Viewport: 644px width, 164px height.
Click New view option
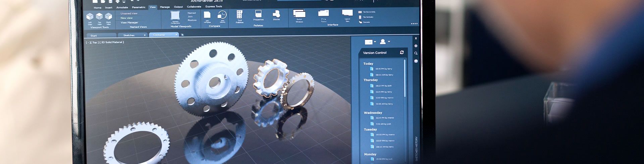(126, 18)
